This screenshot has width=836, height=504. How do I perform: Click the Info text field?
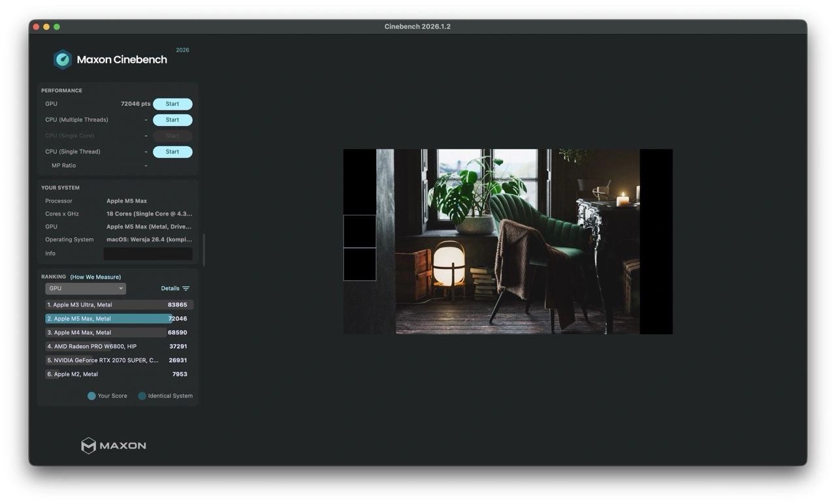click(x=148, y=253)
